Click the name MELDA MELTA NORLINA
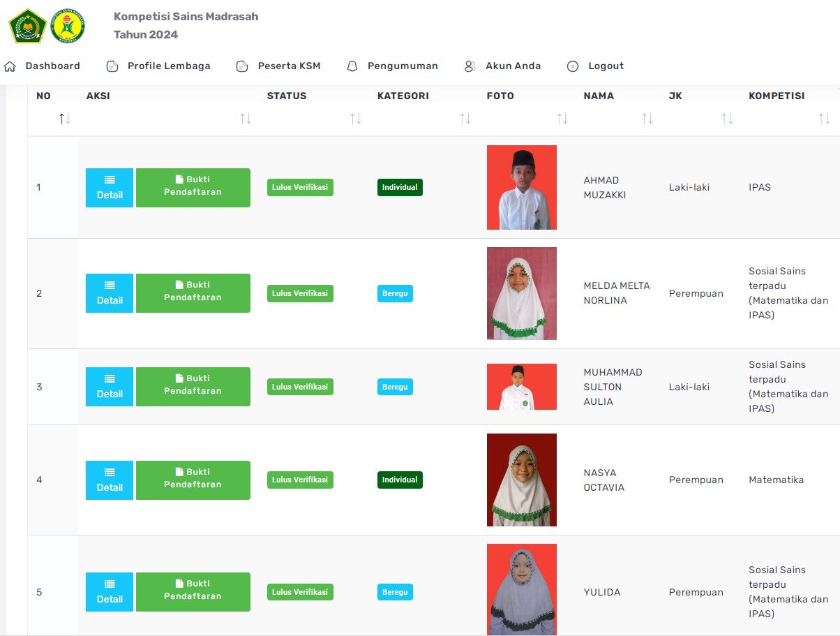 [617, 293]
